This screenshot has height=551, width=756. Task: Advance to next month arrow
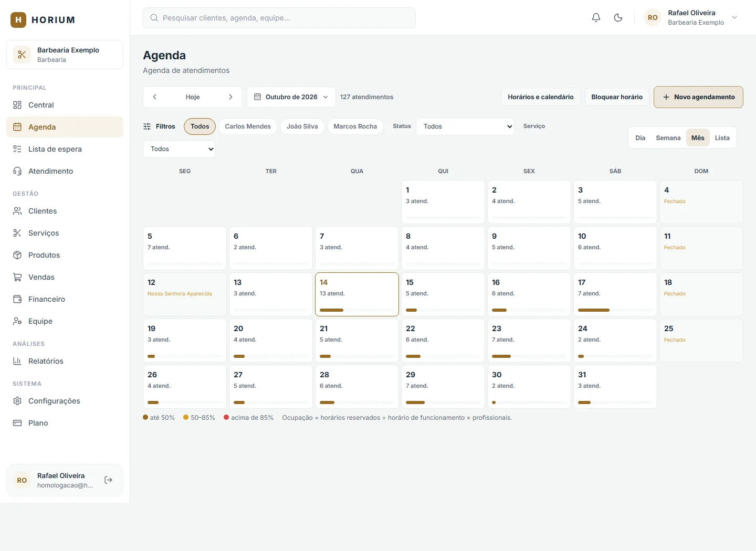pyautogui.click(x=230, y=97)
